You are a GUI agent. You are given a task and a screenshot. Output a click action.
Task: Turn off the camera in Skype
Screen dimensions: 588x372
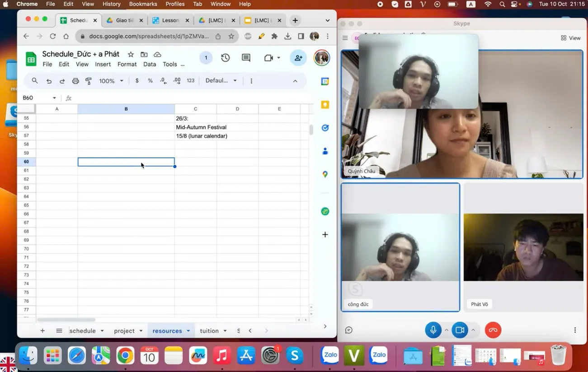click(x=460, y=330)
